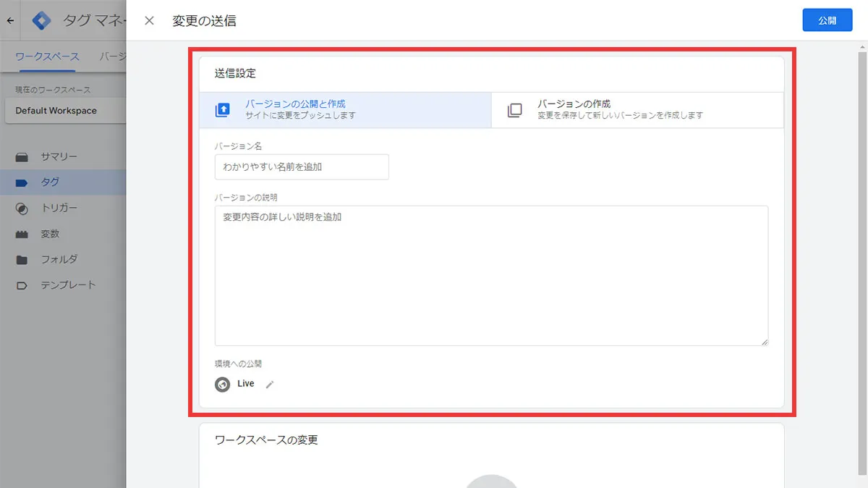The width and height of the screenshot is (868, 488).
Task: Click the pencil icon next to Live
Action: pos(270,384)
